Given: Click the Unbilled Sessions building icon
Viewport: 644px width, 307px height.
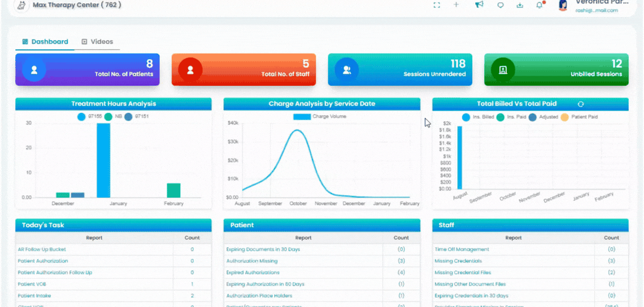Looking at the screenshot, I should pos(503,70).
